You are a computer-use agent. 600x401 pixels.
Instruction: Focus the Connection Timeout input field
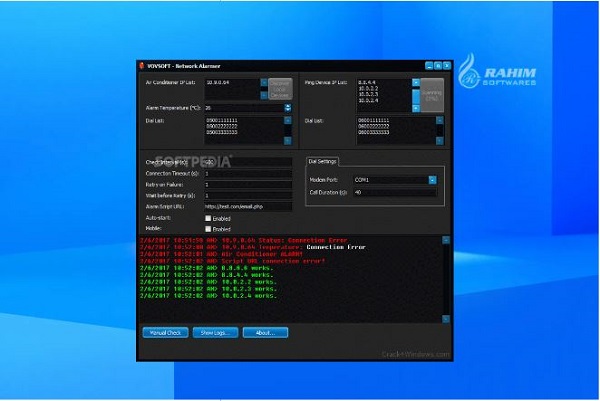(248, 173)
